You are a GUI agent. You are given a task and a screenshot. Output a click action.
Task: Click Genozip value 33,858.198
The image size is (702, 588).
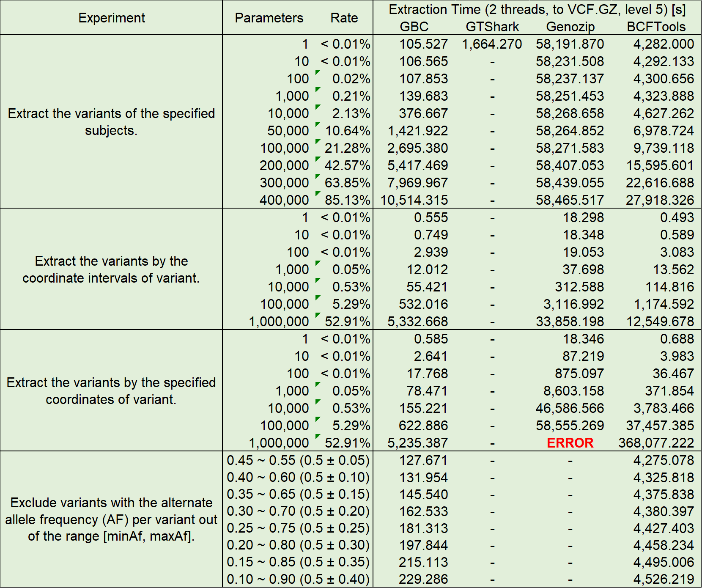coord(570,321)
